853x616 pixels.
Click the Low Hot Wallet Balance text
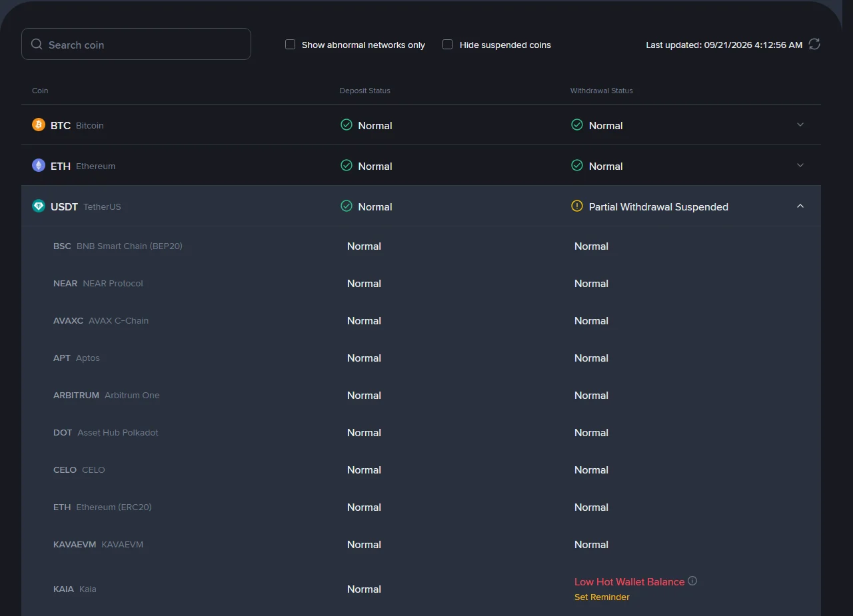629,582
